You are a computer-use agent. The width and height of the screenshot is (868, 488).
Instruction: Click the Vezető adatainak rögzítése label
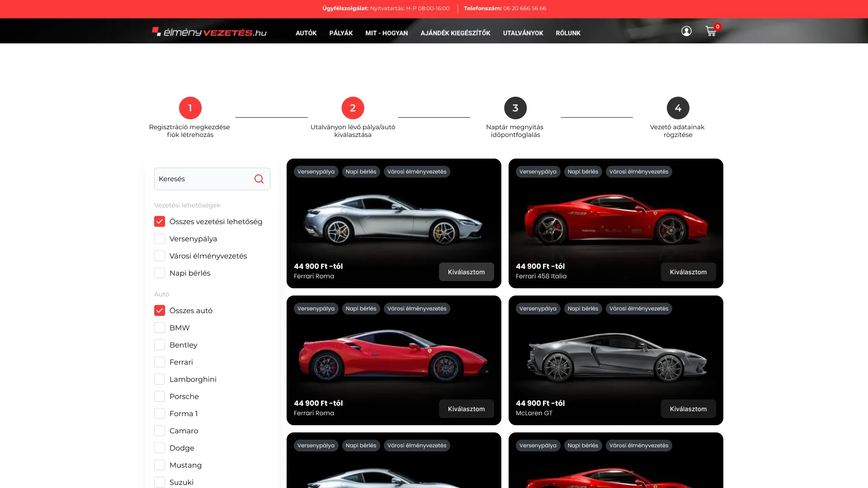click(678, 131)
